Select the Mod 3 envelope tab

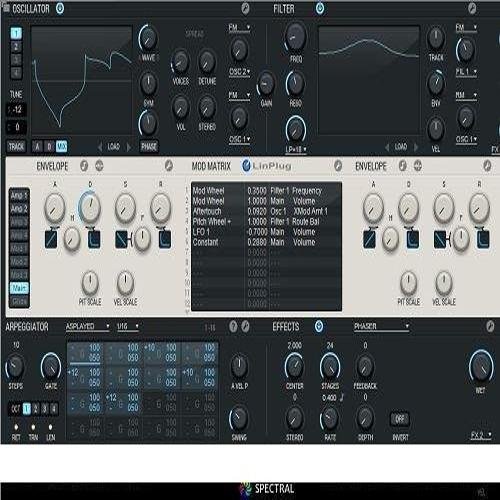[19, 275]
